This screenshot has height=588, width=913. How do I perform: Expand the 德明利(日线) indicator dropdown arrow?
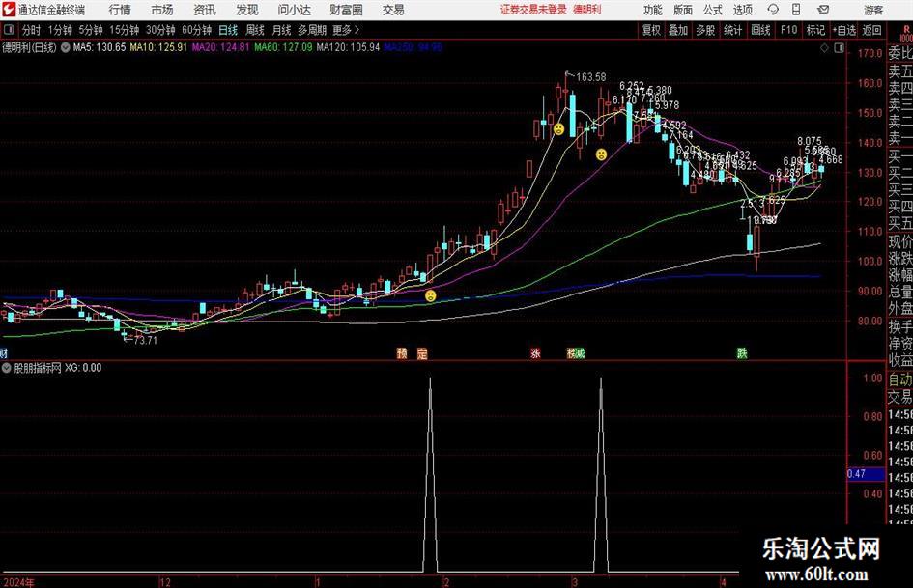66,47
